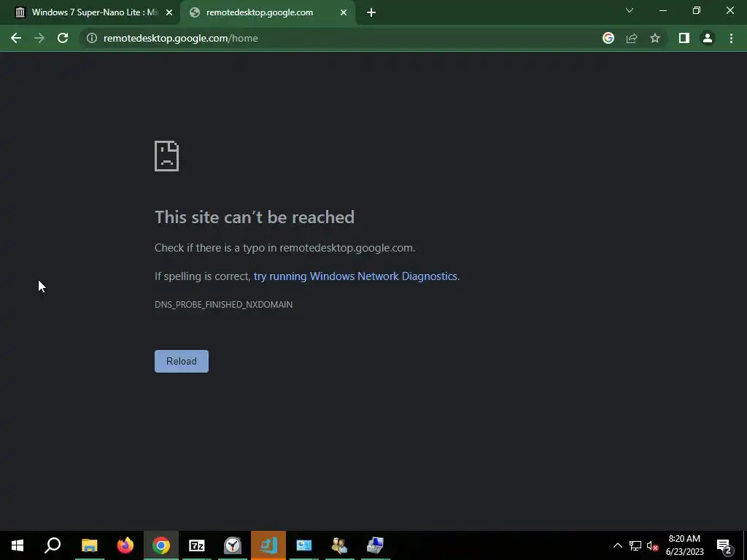The width and height of the screenshot is (747, 560).
Task: Open network status tray icon
Action: [635, 545]
